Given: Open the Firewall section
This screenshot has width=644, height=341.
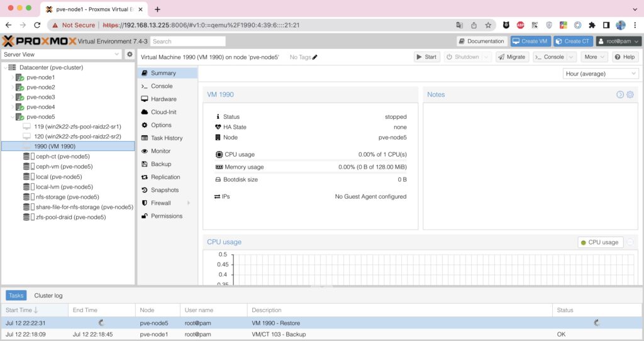Looking at the screenshot, I should point(167,203).
